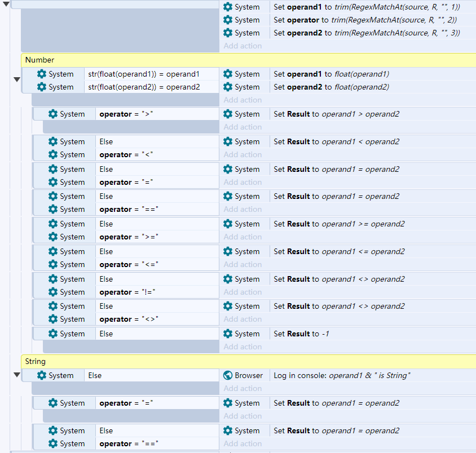Select action text 'Set operand1 to float(operand1)'
This screenshot has width=476, height=453.
coord(331,74)
